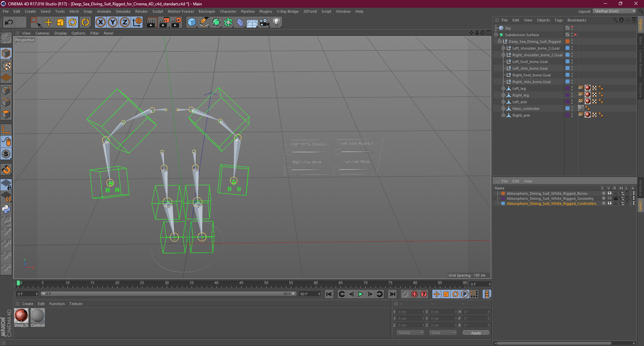Select the Live Selection tool
The height and width of the screenshot is (346, 644).
point(36,22)
